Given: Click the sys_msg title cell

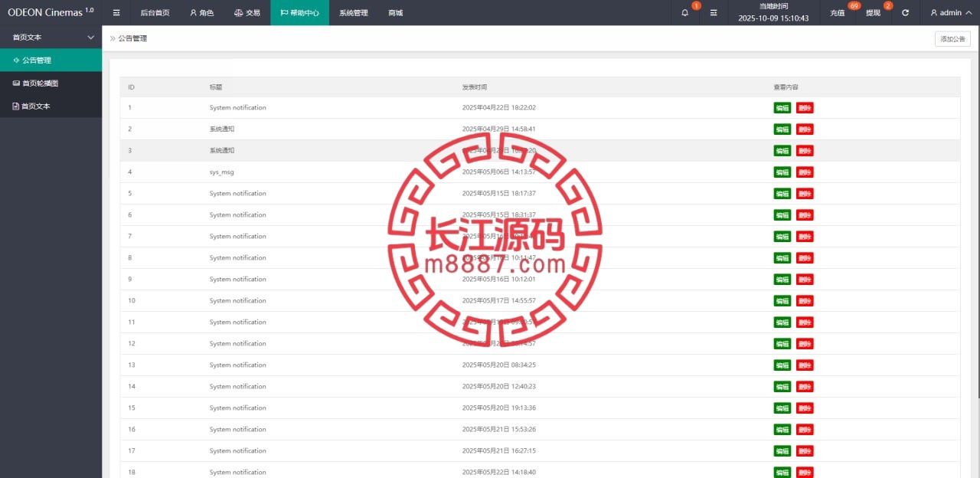Looking at the screenshot, I should pyautogui.click(x=221, y=172).
